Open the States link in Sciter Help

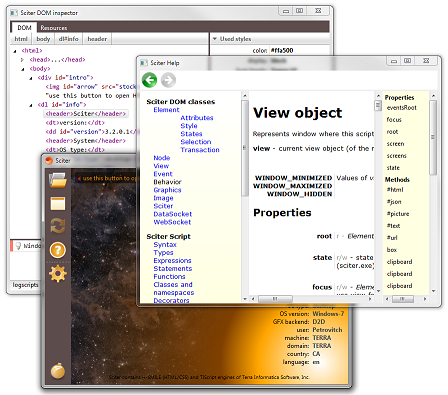coord(191,134)
